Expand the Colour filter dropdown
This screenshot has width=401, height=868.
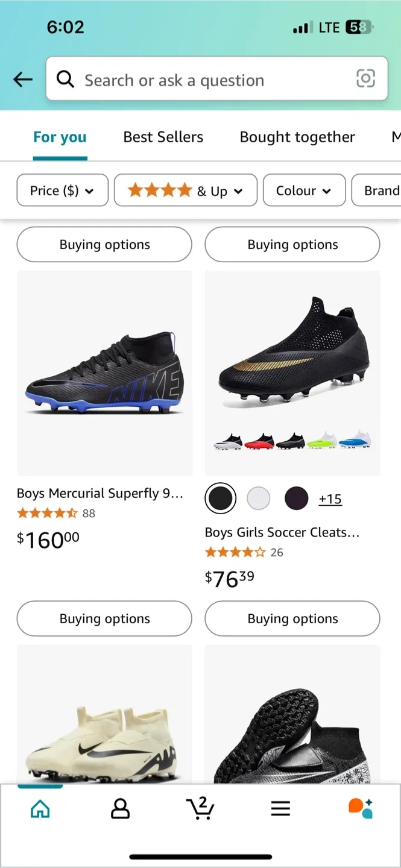[304, 190]
